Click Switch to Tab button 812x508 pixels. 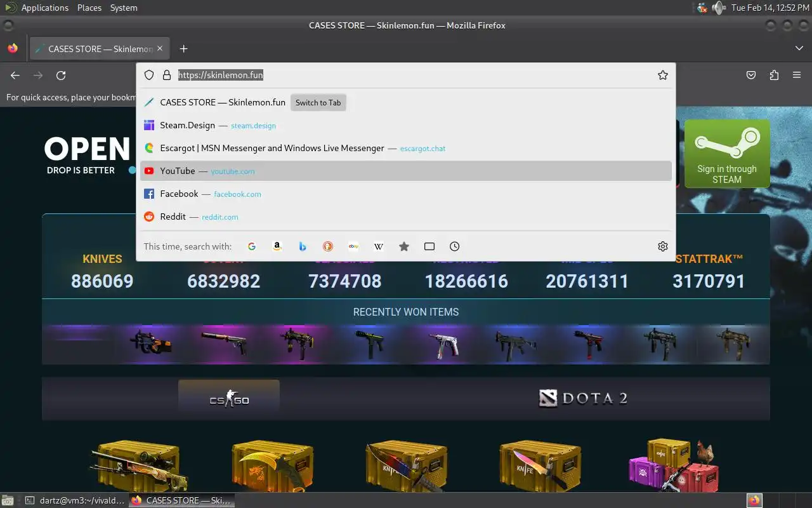point(318,103)
